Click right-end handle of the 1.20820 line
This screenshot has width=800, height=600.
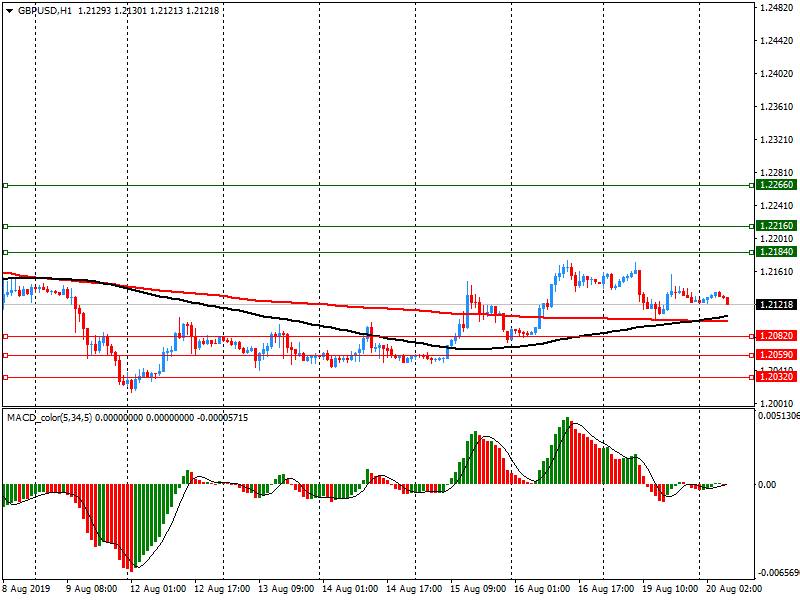[x=752, y=337]
